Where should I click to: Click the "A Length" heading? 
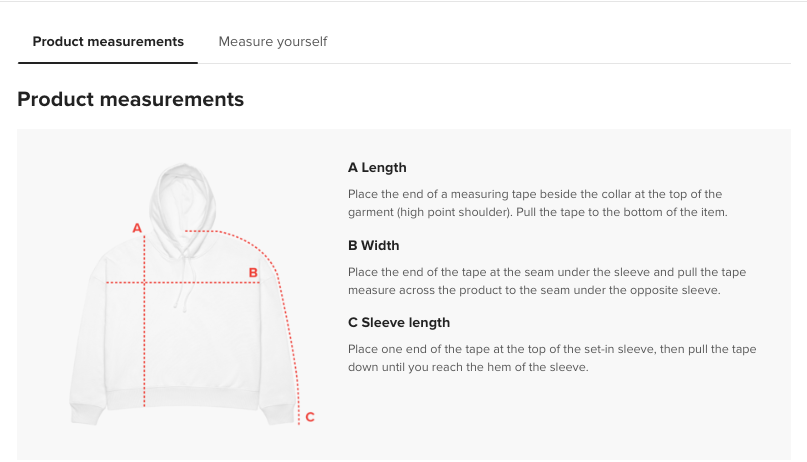point(377,168)
